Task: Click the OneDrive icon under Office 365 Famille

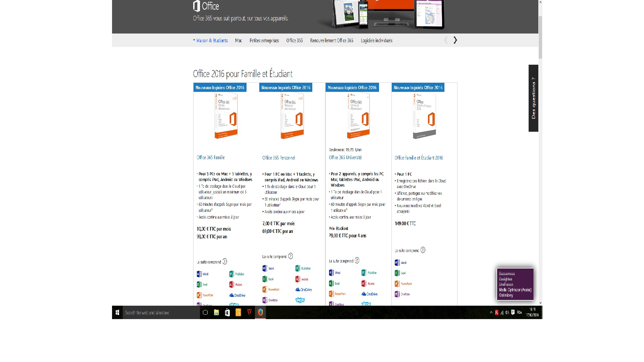Action: 231,295
